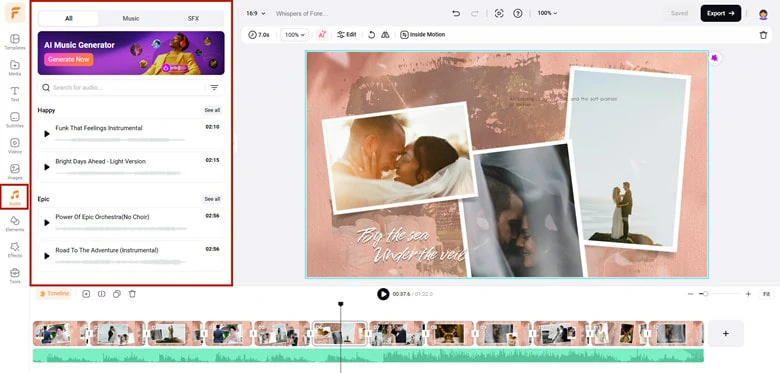780x373 pixels.
Task: Select the Audio sidebar icon
Action: [x=14, y=197]
